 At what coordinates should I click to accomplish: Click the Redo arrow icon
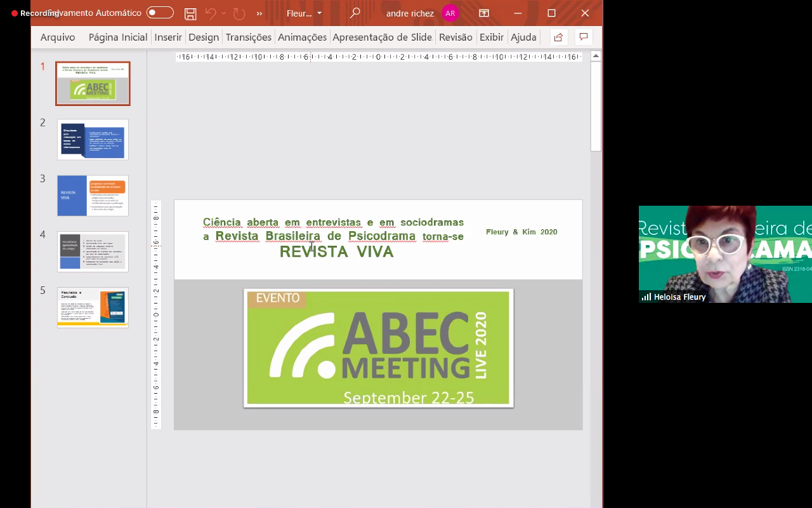[x=239, y=13]
